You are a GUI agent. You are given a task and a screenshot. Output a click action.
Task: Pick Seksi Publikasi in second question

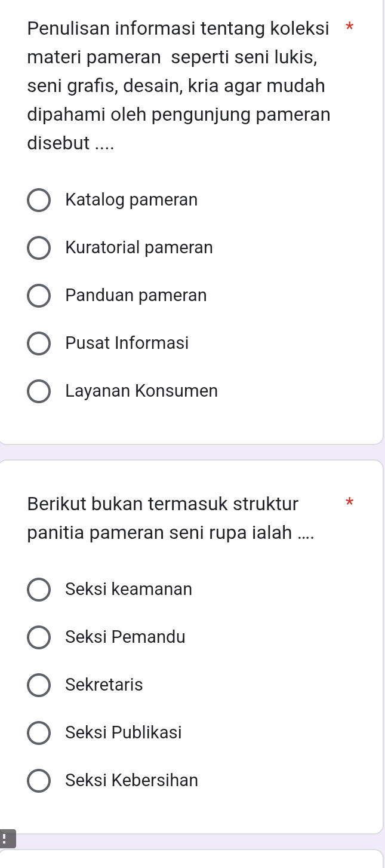point(38,732)
